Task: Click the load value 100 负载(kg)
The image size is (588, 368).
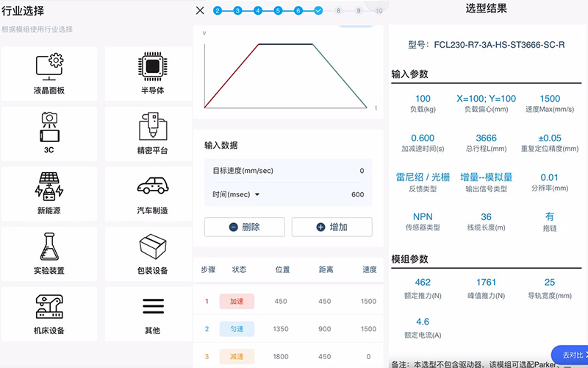Action: click(423, 99)
